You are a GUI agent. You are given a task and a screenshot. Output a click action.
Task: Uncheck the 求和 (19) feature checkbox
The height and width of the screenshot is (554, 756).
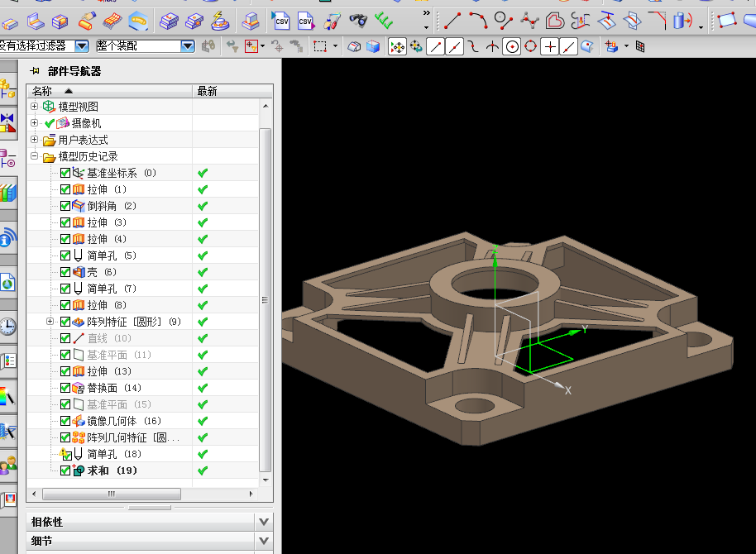pyautogui.click(x=65, y=470)
